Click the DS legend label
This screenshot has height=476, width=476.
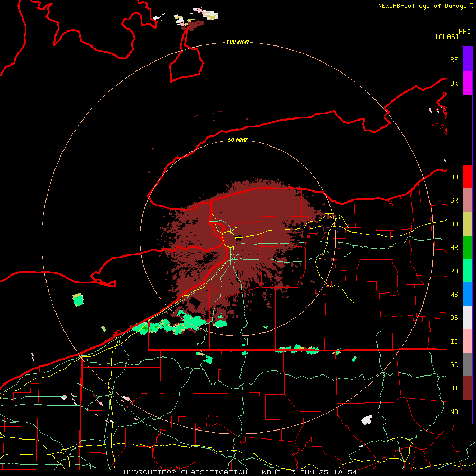454,318
